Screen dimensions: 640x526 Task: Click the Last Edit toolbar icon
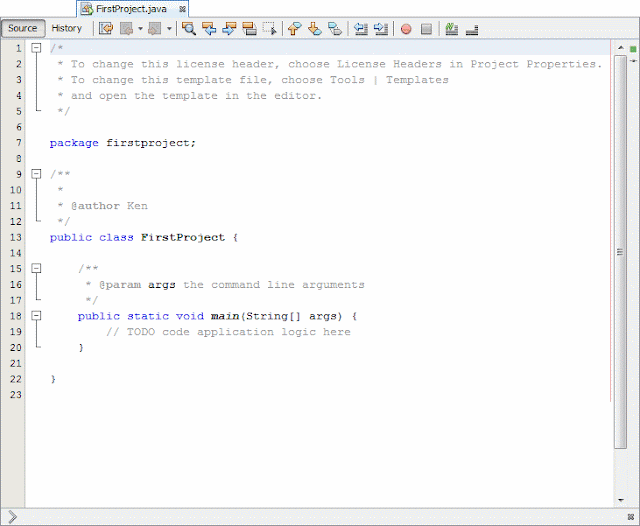point(106,29)
